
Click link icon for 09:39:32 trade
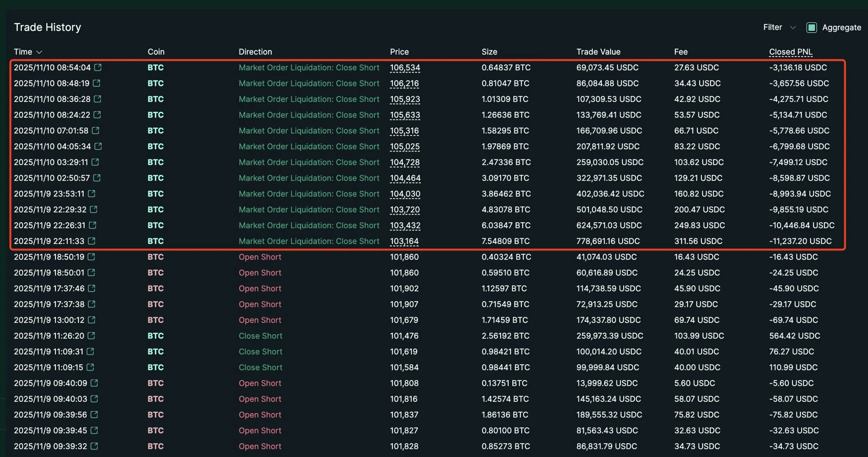(x=94, y=446)
